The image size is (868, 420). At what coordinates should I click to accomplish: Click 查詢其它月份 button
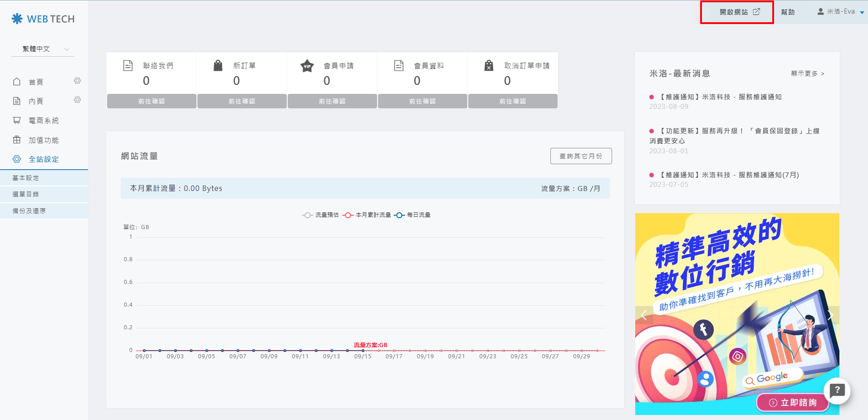tap(581, 156)
